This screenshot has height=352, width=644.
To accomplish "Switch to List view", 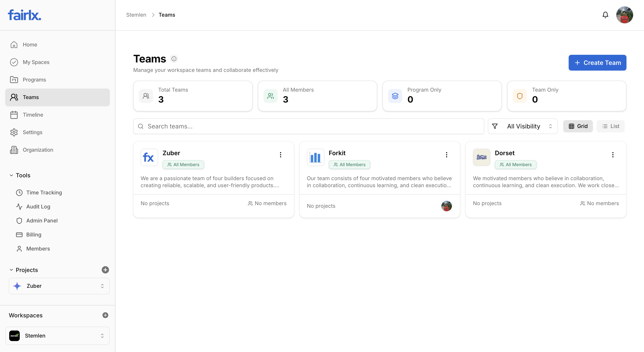I will [610, 126].
